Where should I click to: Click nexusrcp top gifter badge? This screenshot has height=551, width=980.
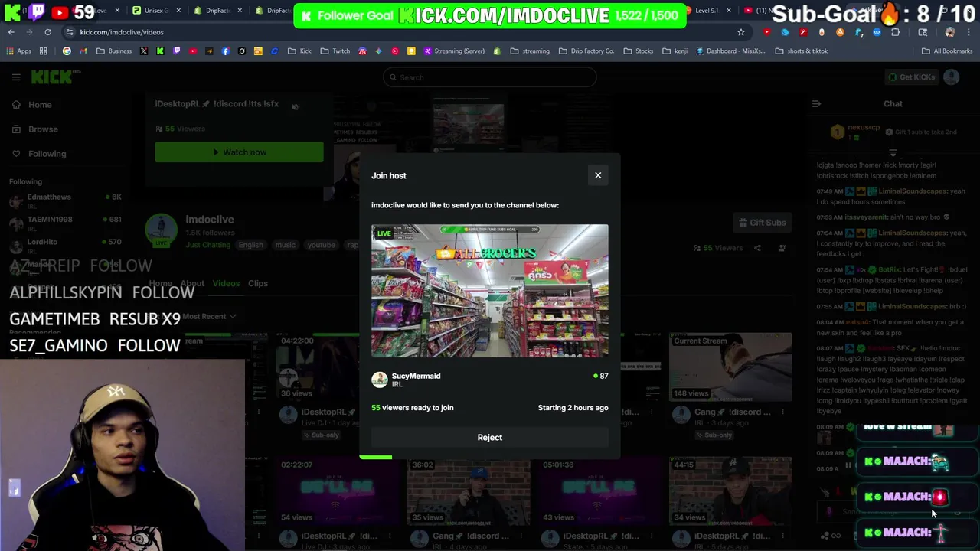tap(837, 132)
